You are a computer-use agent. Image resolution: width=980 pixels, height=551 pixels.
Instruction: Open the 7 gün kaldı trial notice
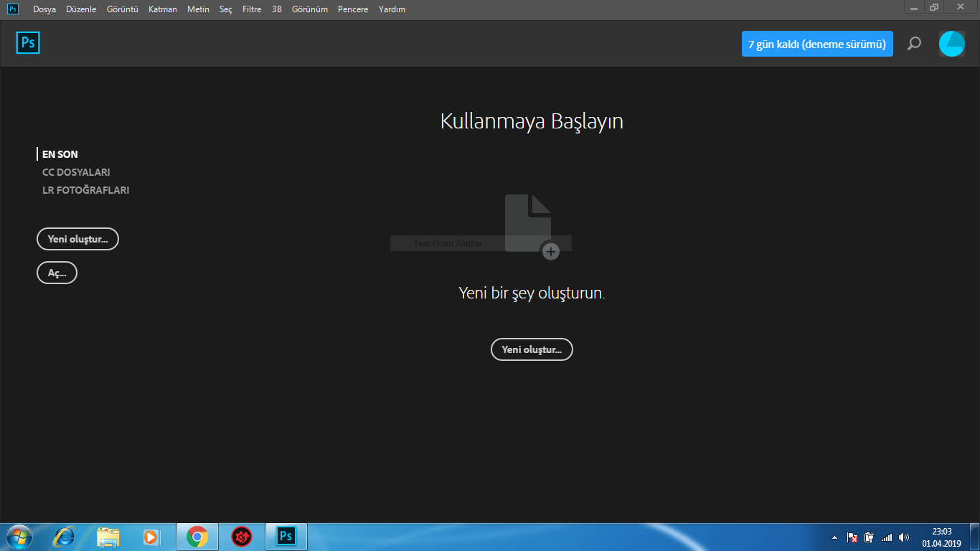pos(817,44)
